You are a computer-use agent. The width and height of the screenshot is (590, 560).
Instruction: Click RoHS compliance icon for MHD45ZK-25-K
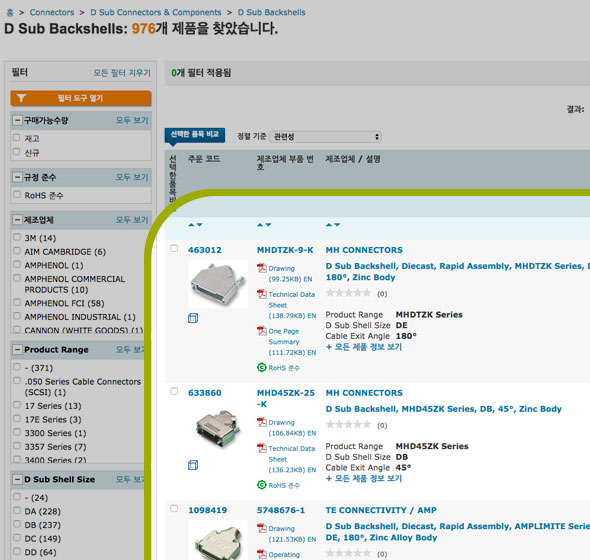262,485
